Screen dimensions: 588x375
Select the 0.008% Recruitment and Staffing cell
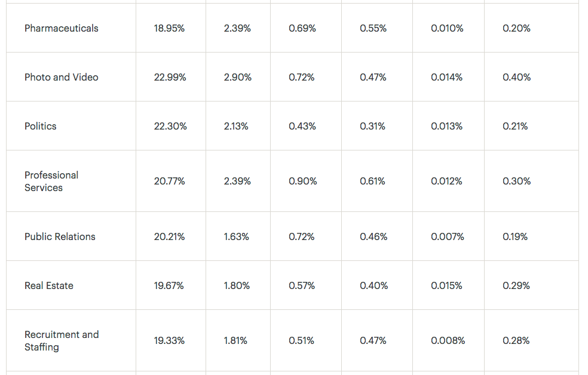click(x=448, y=341)
